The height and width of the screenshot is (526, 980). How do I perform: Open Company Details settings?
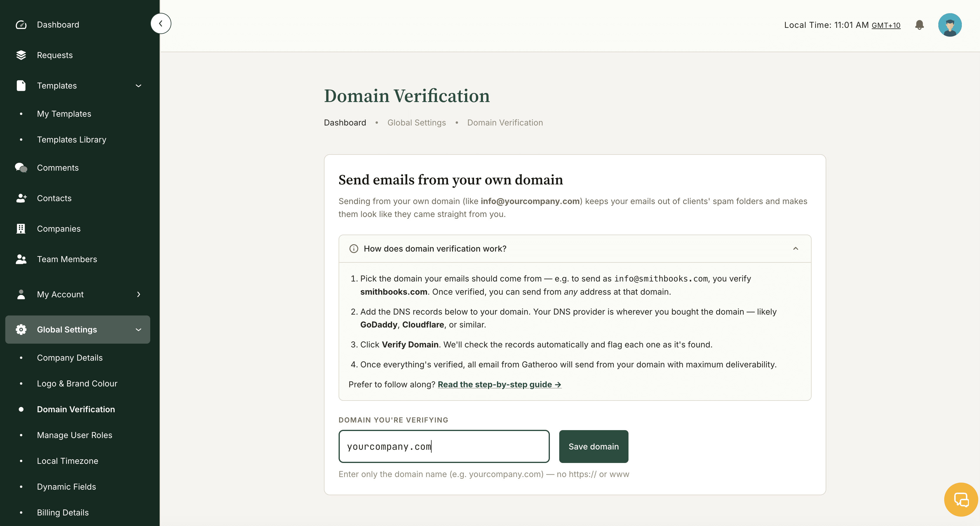tap(70, 358)
